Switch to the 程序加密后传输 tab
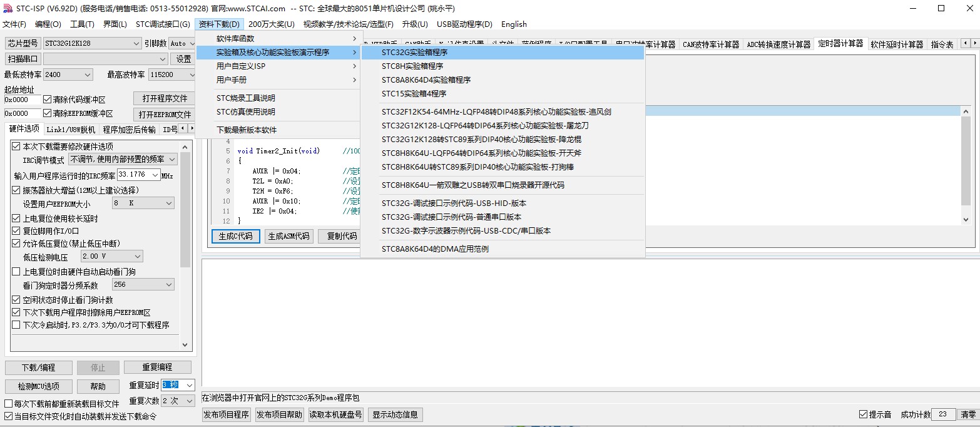Image resolution: width=980 pixels, height=427 pixels. coord(130,130)
